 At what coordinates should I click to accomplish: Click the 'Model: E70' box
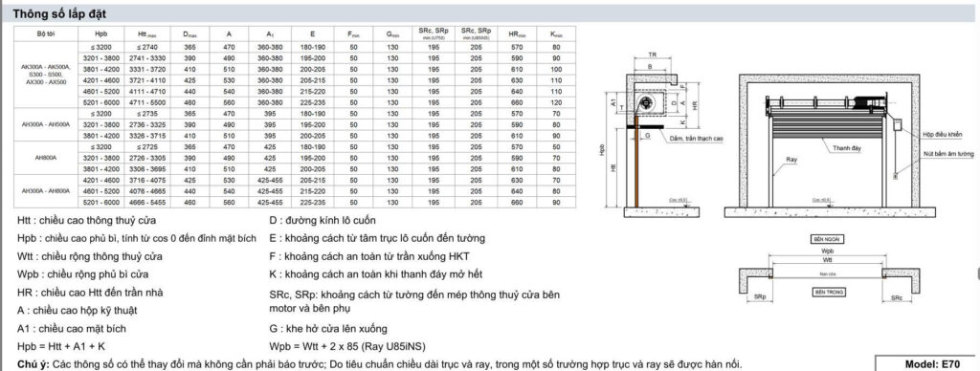point(926,363)
